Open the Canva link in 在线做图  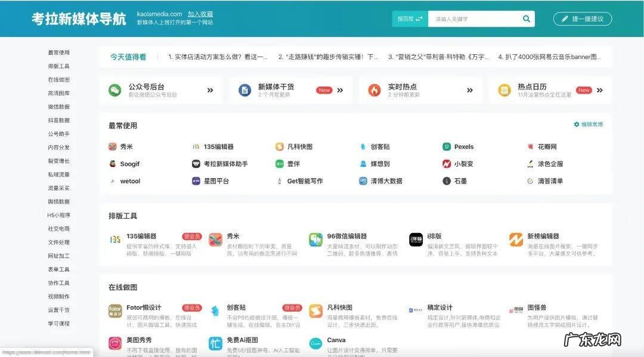(x=336, y=340)
